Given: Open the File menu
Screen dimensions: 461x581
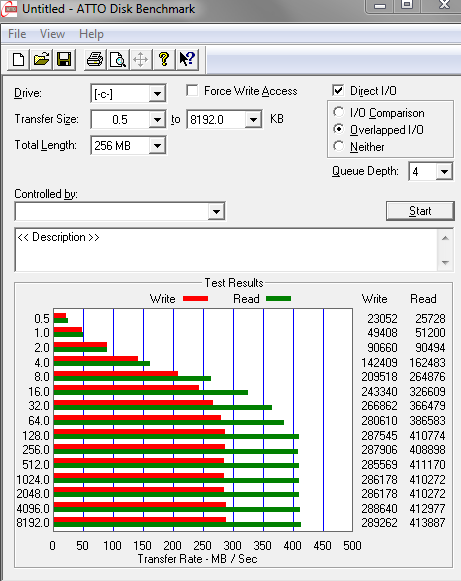Looking at the screenshot, I should (17, 34).
